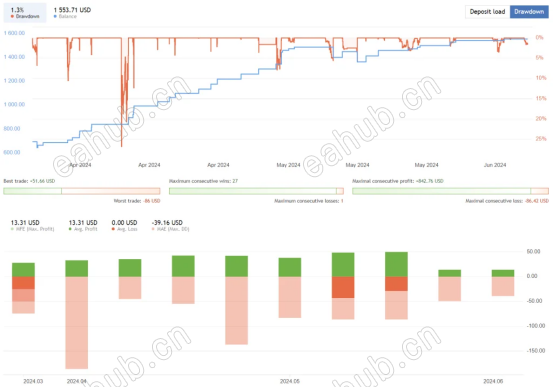This screenshot has width=553, height=387.
Task: Click the Best trade / Worst trade progress bar
Action: click(82, 191)
